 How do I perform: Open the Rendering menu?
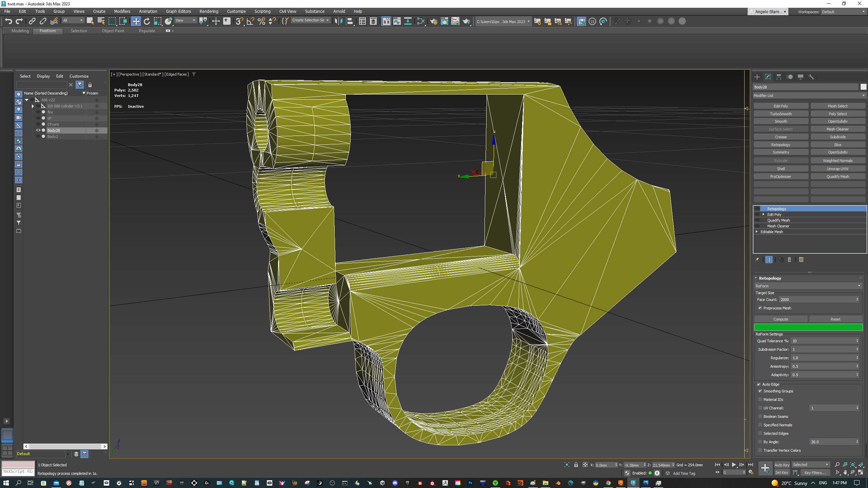coord(209,11)
